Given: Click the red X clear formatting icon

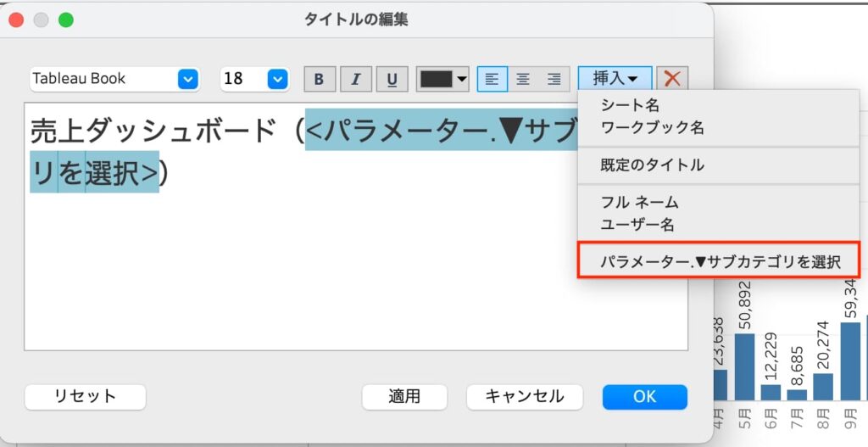Looking at the screenshot, I should [672, 79].
